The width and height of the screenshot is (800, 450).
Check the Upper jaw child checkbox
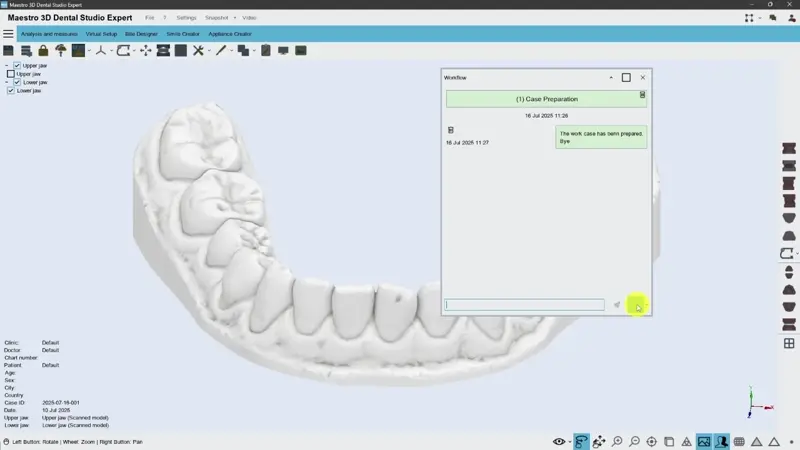(11, 74)
